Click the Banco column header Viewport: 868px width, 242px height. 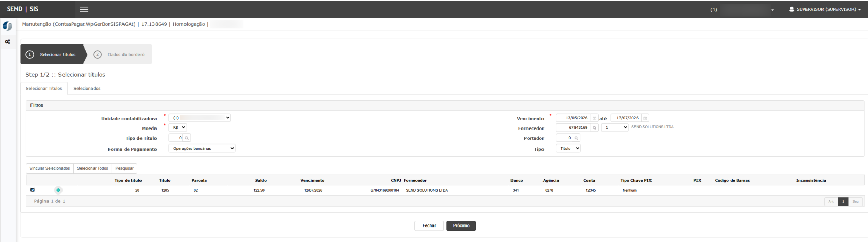click(x=517, y=180)
